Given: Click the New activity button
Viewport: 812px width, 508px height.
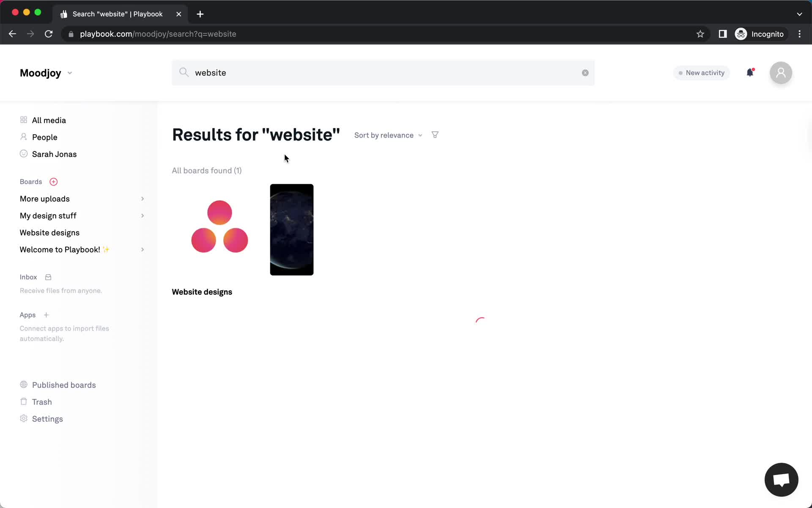Looking at the screenshot, I should point(702,72).
